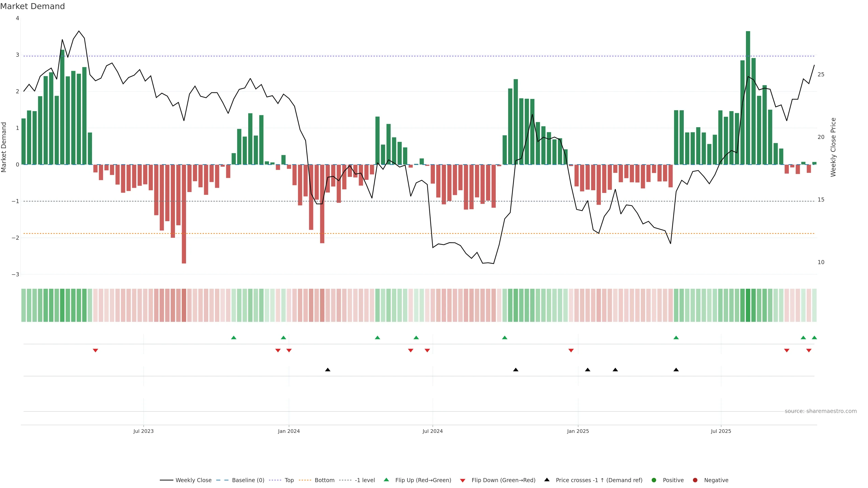868x488 pixels.
Task: Select the -1 level legend label
Action: (x=365, y=480)
